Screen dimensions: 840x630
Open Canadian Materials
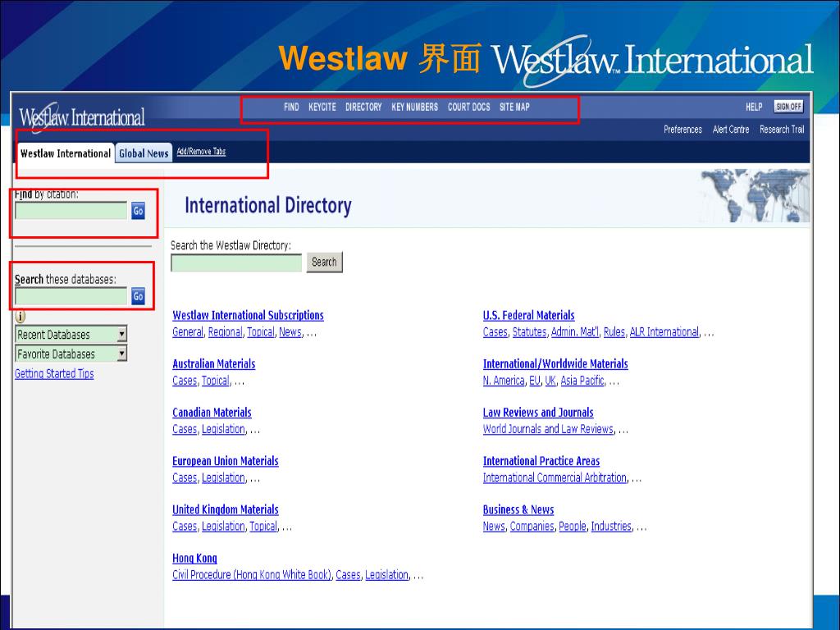click(212, 413)
